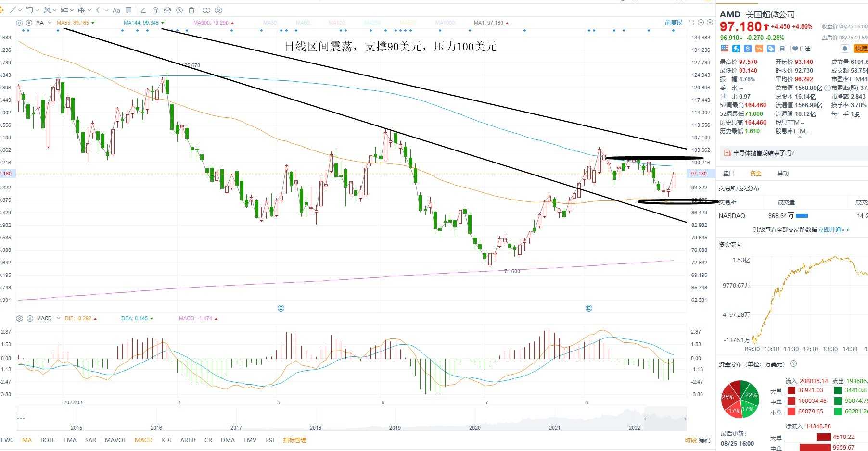Expand the MA indicator dropdown

[x=50, y=23]
